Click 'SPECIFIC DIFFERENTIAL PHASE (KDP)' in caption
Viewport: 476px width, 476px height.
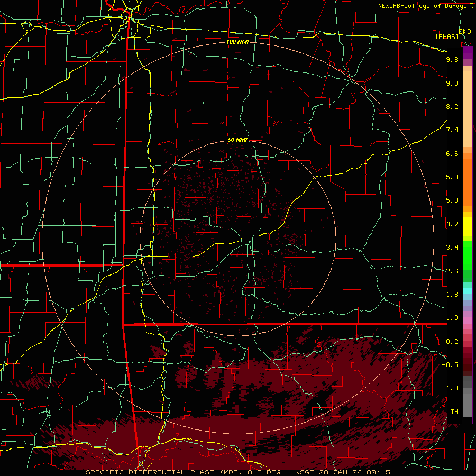pos(165,472)
